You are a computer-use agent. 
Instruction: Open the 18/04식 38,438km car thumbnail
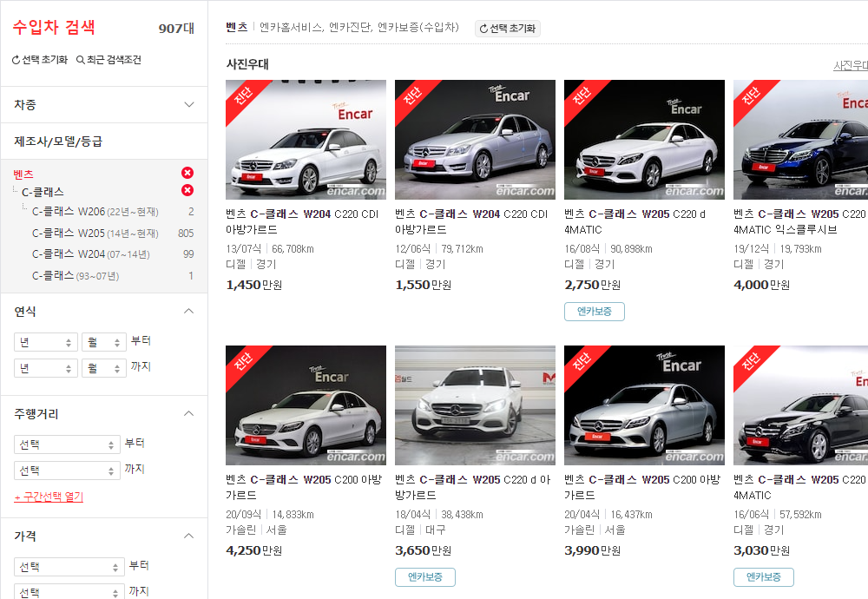(475, 405)
